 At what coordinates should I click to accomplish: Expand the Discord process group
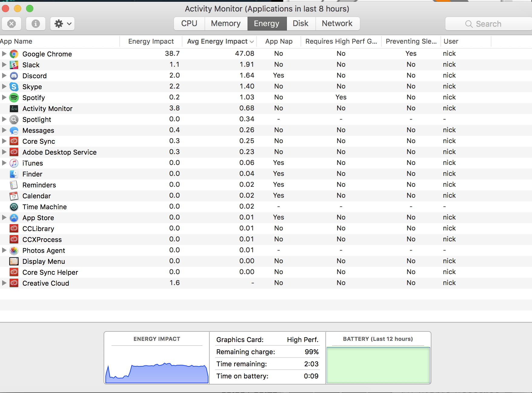click(x=4, y=76)
